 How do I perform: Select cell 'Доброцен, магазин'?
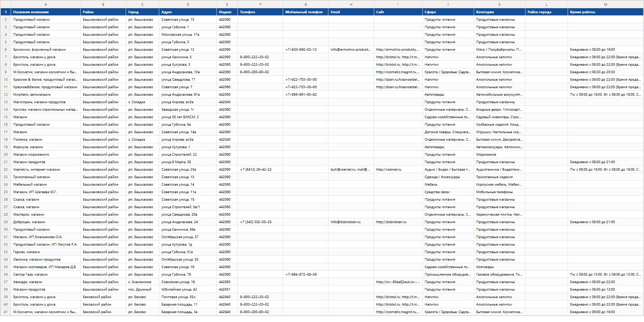coord(46,222)
